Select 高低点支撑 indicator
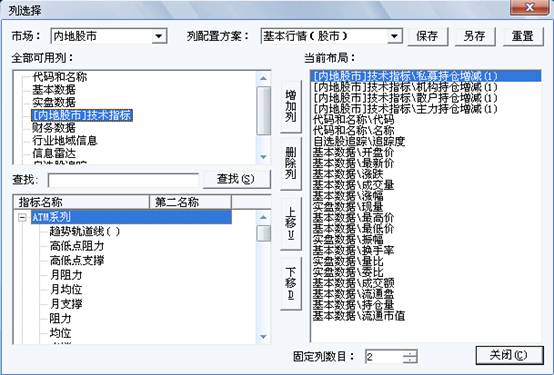This screenshot has height=375, width=554. coord(77,261)
